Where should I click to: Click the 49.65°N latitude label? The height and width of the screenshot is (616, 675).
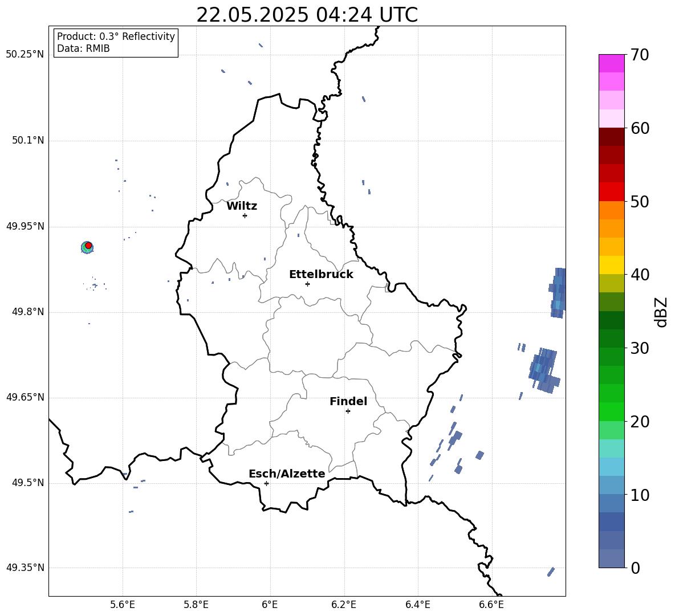coord(25,397)
